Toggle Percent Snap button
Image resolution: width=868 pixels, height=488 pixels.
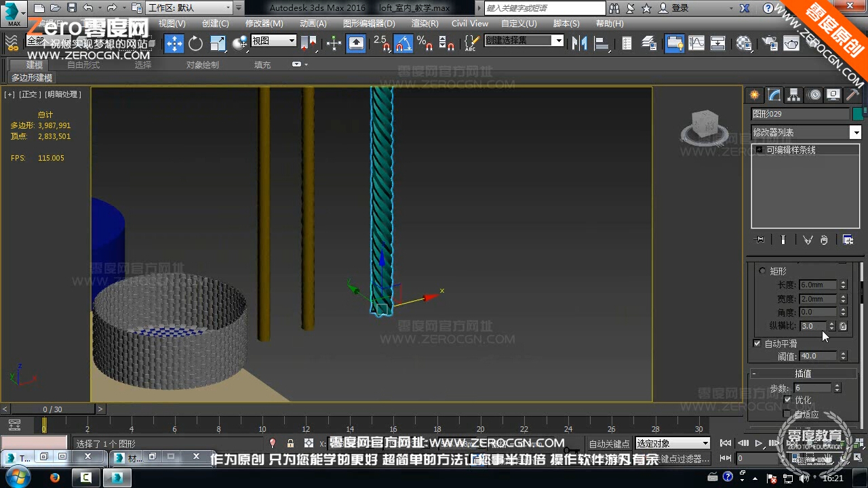point(425,43)
